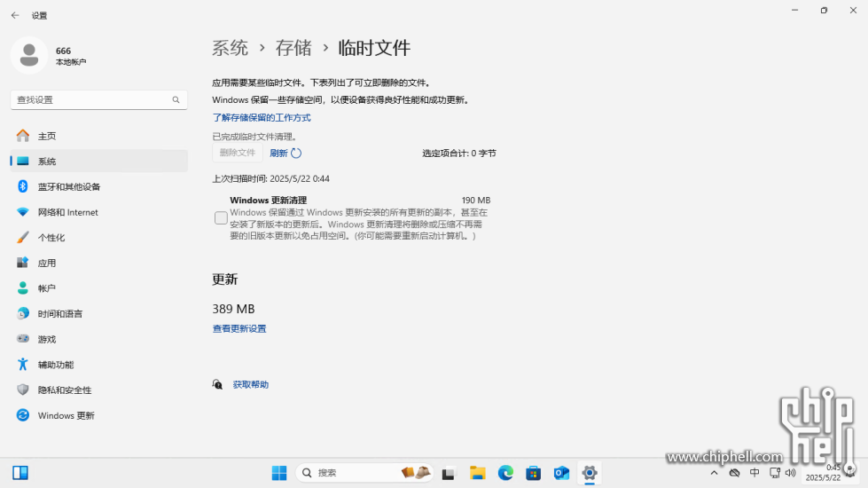
Task: Click the Settings gear on taskbar
Action: tap(590, 473)
